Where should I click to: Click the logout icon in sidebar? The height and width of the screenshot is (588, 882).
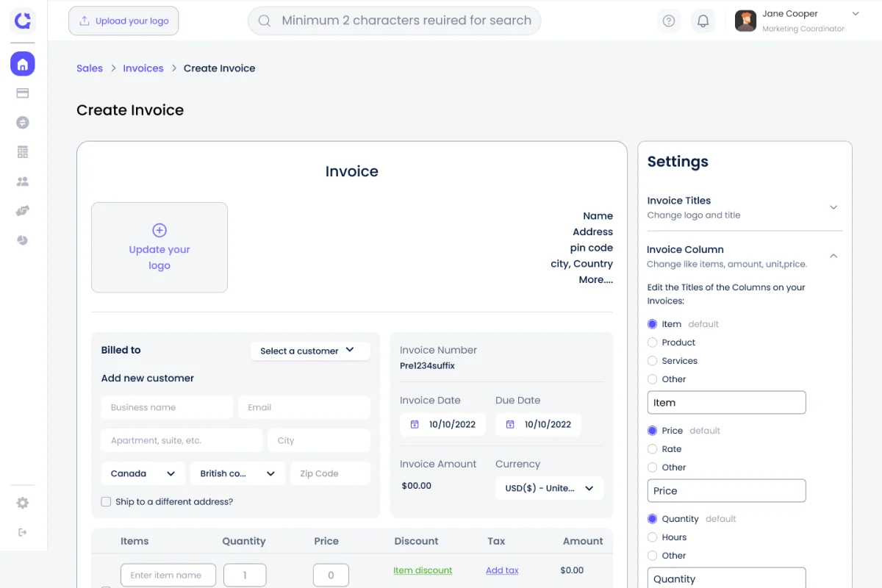coord(23,532)
